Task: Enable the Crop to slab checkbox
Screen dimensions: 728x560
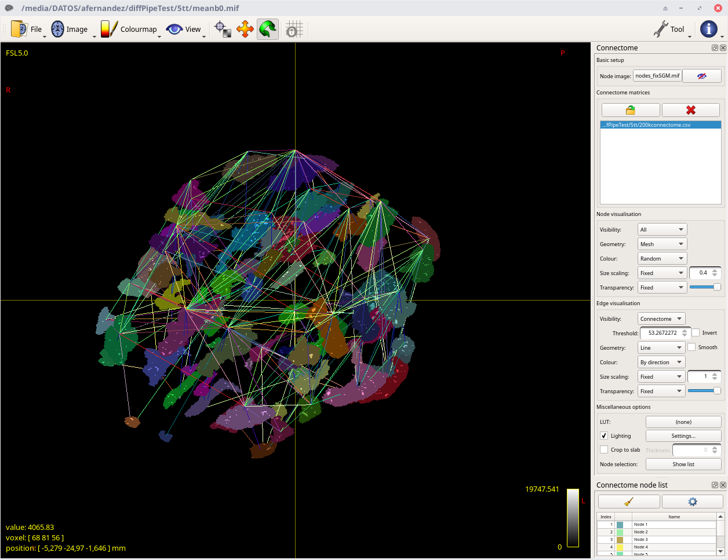Action: pyautogui.click(x=604, y=450)
